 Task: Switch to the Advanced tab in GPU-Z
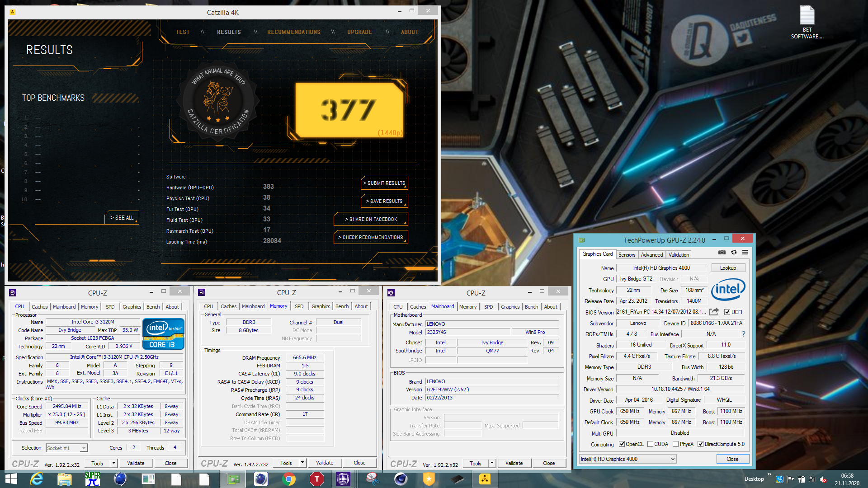point(651,255)
